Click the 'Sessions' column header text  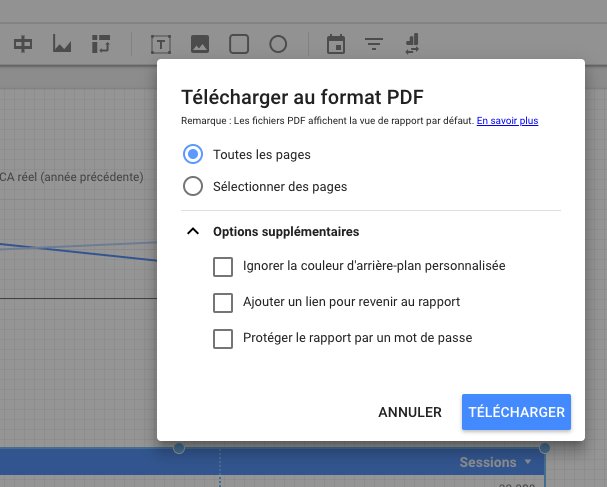click(x=488, y=462)
